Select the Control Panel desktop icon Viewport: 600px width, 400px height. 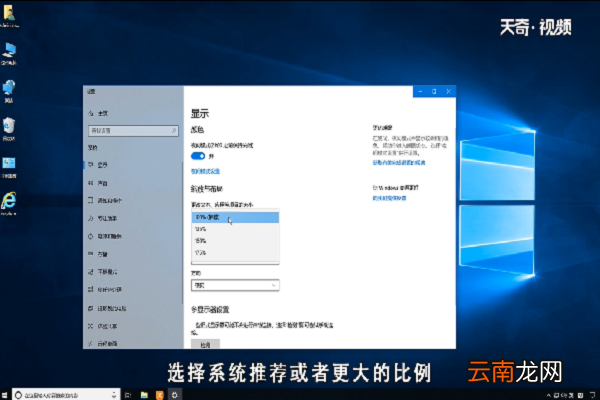(x=9, y=167)
